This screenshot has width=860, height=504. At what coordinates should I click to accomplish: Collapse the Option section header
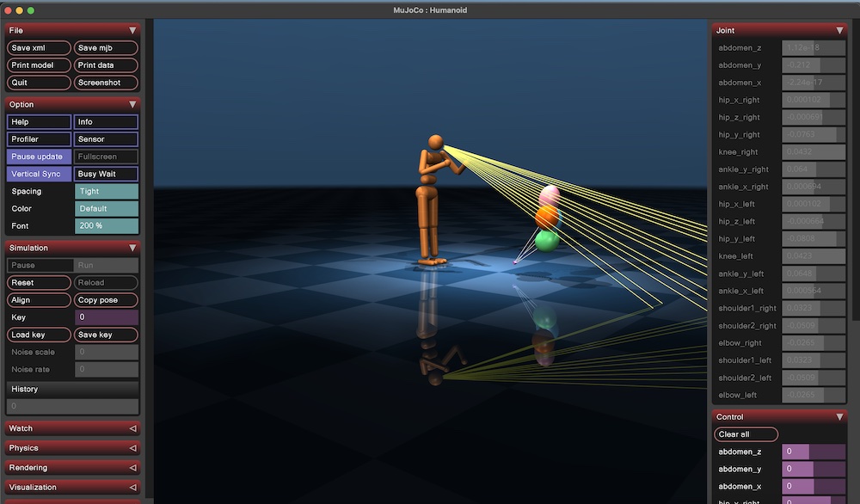pos(72,104)
